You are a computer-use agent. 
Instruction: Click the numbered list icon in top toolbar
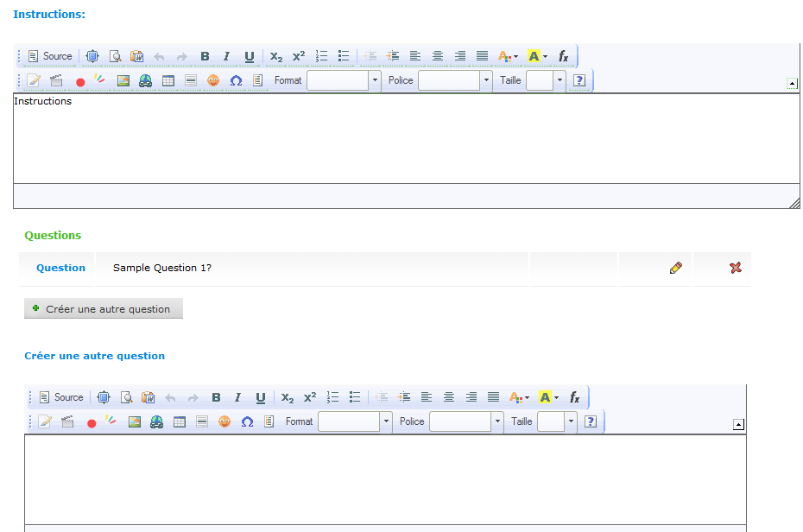tap(321, 56)
